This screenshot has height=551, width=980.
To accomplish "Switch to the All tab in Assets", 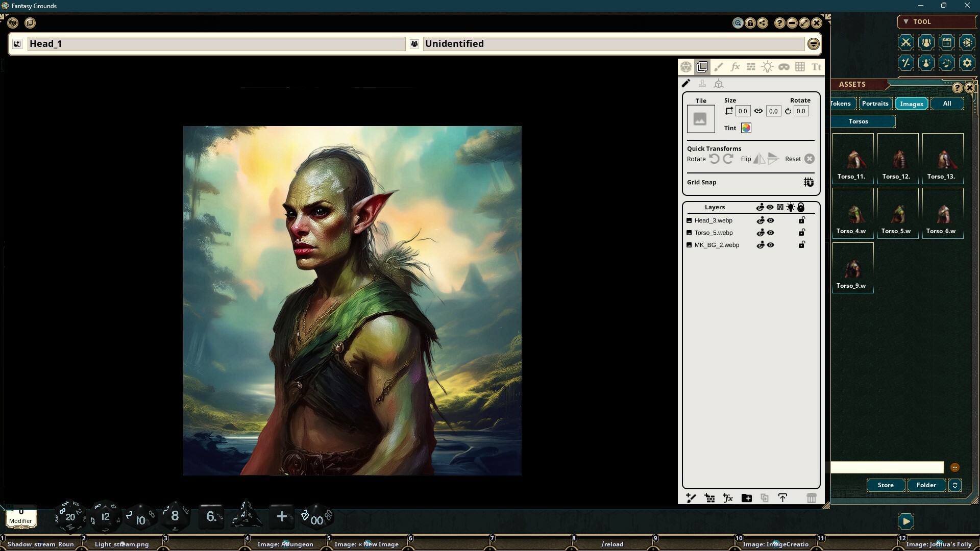I will (x=947, y=104).
